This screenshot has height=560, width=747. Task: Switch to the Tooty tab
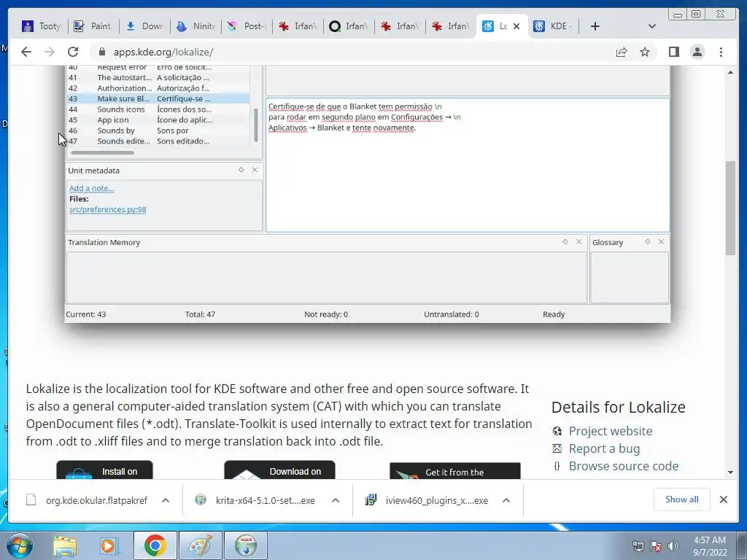42,26
